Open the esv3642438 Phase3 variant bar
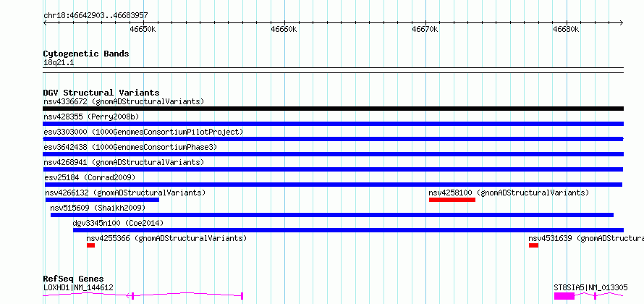The image size is (644, 304). [x=333, y=154]
